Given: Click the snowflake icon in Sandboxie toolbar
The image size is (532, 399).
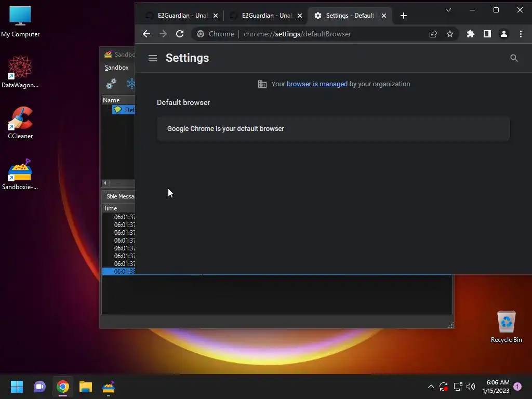Looking at the screenshot, I should pyautogui.click(x=130, y=84).
